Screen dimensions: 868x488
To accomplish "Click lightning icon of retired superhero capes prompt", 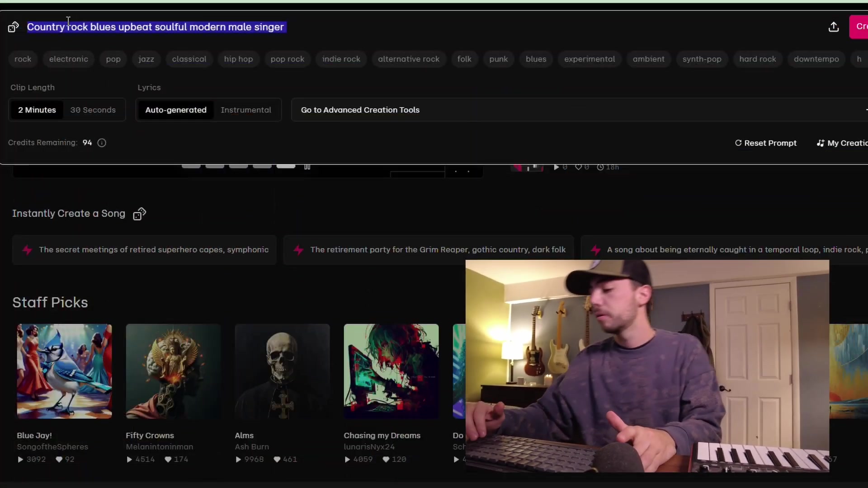I will point(27,250).
